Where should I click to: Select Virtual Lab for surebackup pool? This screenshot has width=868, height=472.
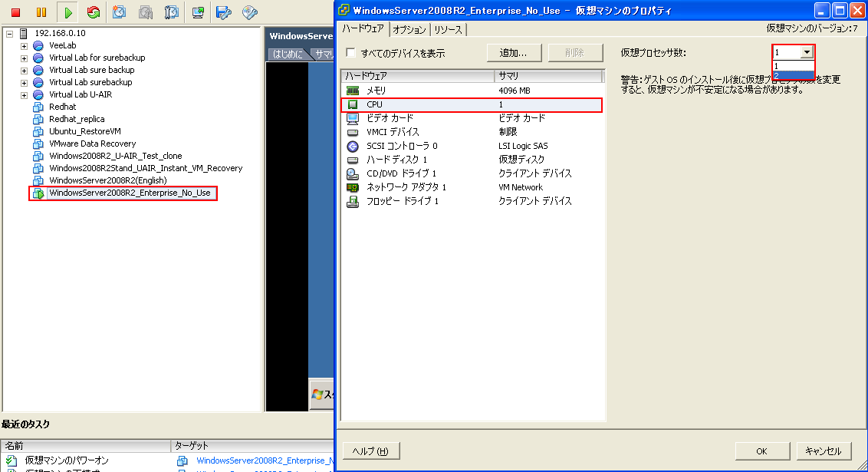click(97, 58)
